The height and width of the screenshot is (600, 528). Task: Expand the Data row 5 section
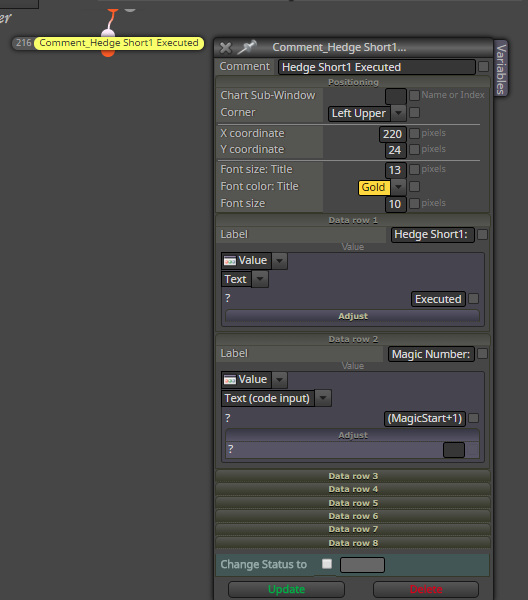(x=353, y=503)
